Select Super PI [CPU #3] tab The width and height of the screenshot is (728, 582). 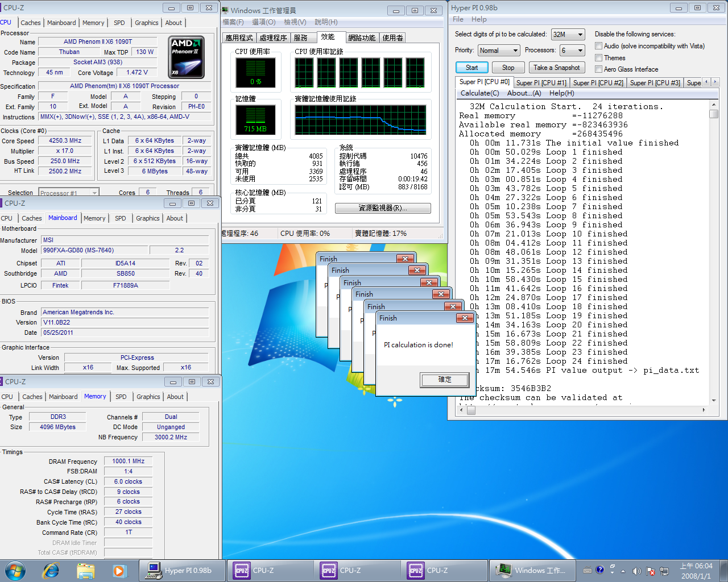[x=655, y=83]
